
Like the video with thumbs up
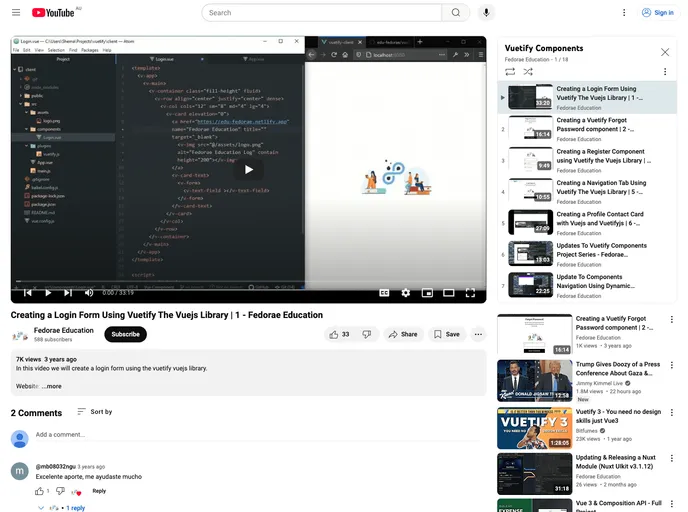[339, 334]
